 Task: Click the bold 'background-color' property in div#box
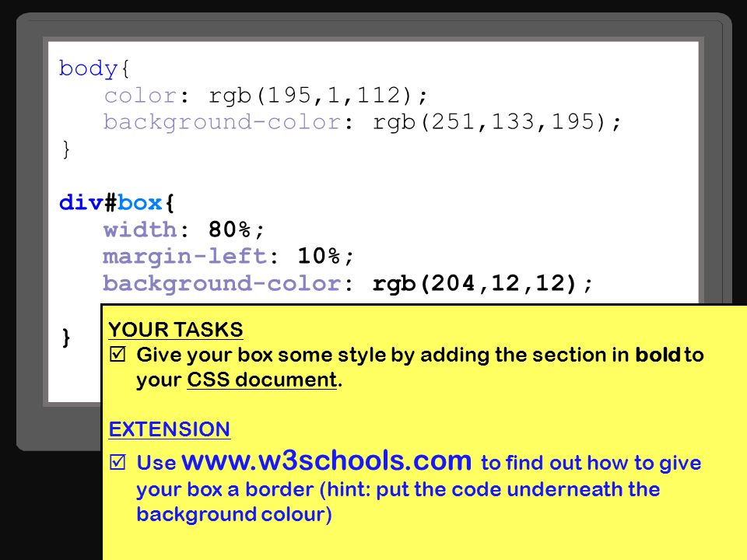(x=222, y=284)
